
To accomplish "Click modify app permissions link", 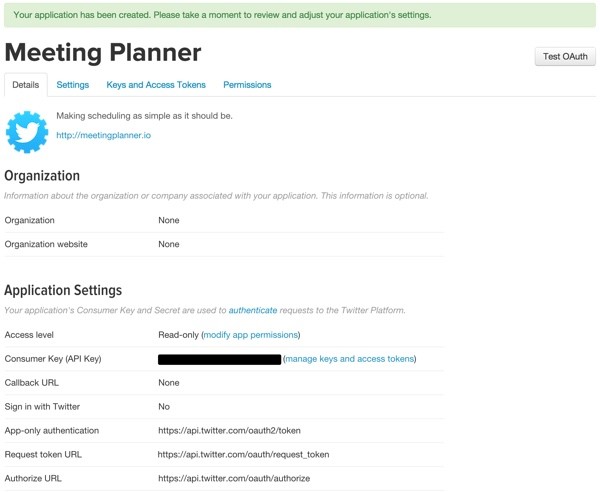I will point(251,335).
